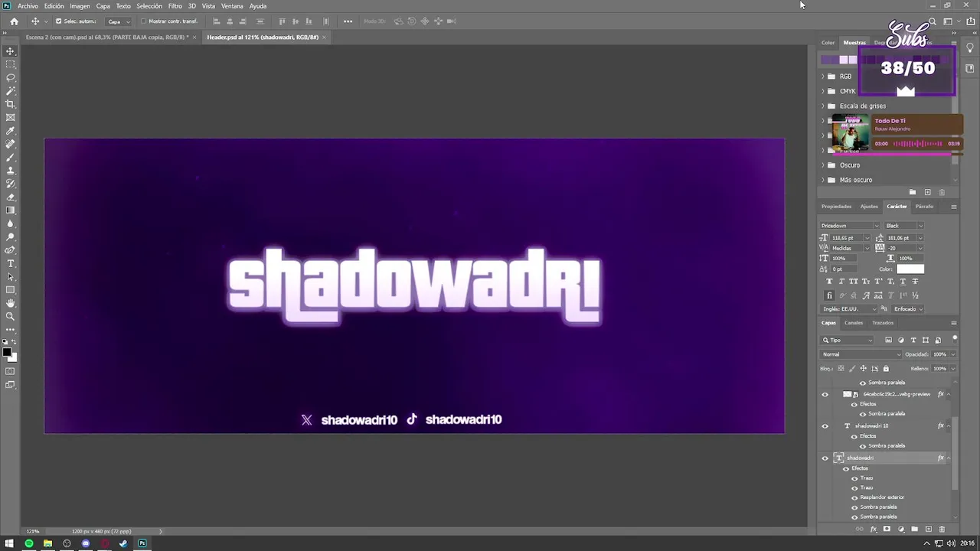Select the Gradient tool
The image size is (980, 551).
[10, 210]
